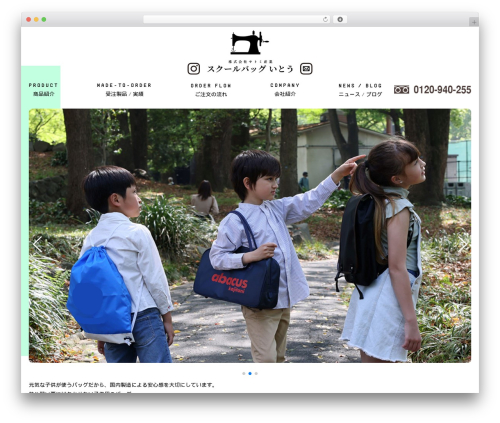Go to the previous slide arrow
500x423 pixels.
click(x=37, y=244)
